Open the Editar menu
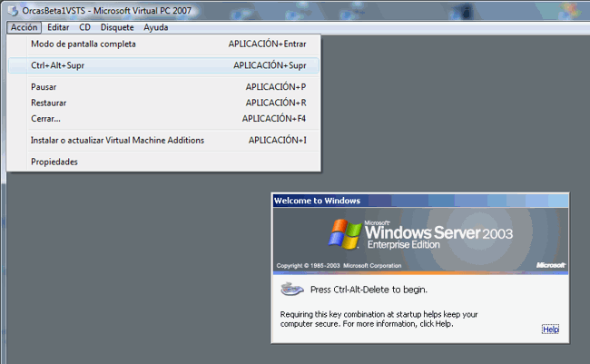This screenshot has height=364, width=590. point(58,27)
